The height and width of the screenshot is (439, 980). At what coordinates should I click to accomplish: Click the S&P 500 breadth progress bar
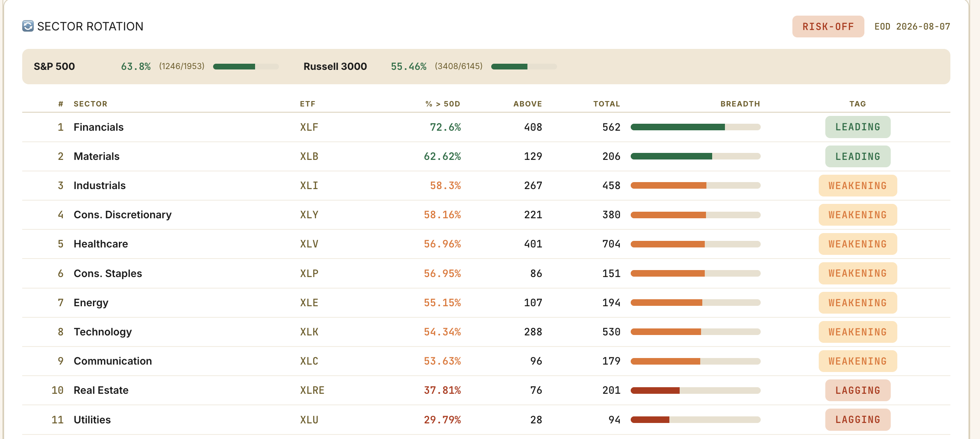[246, 67]
